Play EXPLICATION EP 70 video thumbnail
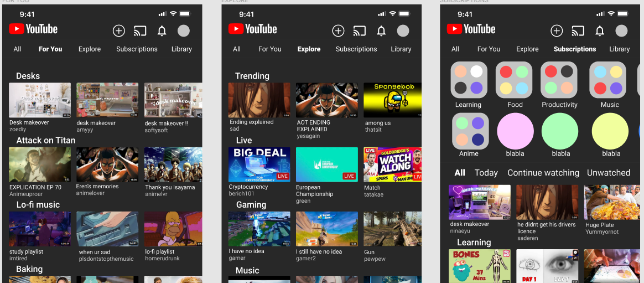Viewport: 644px width, 283px height. [40, 164]
